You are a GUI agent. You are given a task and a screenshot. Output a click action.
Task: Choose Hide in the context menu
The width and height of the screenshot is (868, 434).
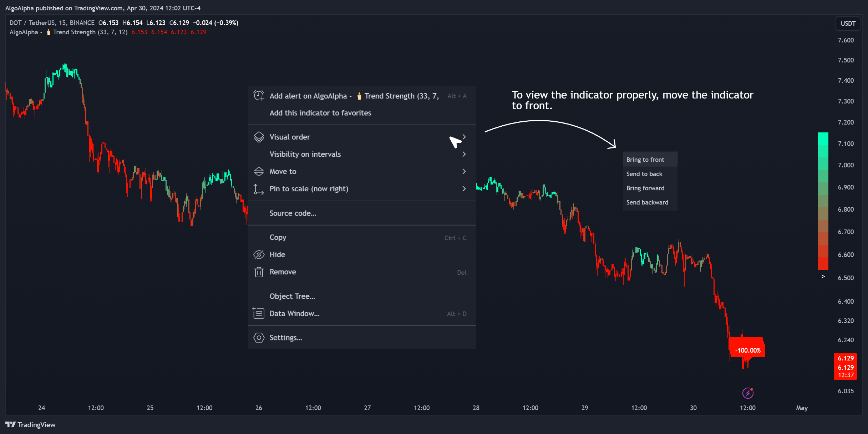coord(361,254)
